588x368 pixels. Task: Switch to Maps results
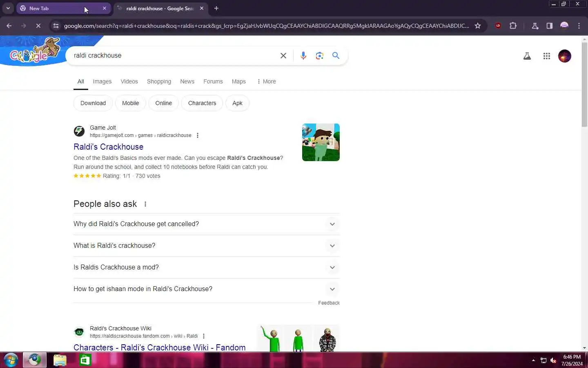[x=239, y=81]
